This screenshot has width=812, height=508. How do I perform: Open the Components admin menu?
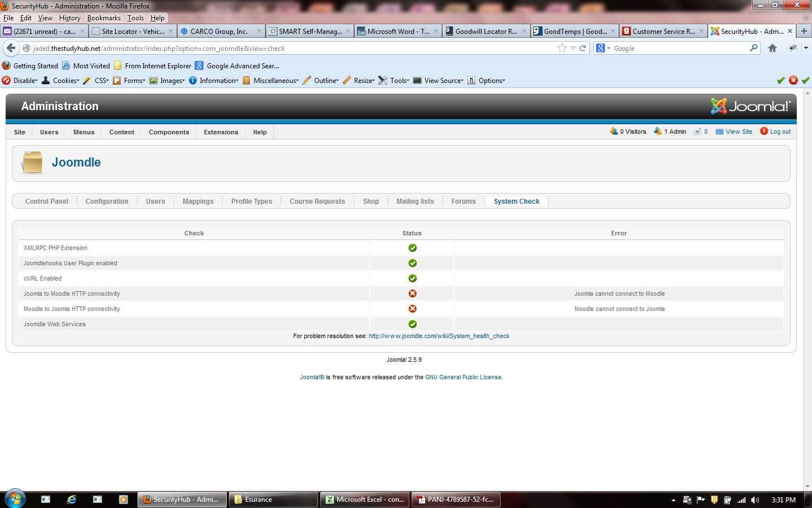pos(169,132)
